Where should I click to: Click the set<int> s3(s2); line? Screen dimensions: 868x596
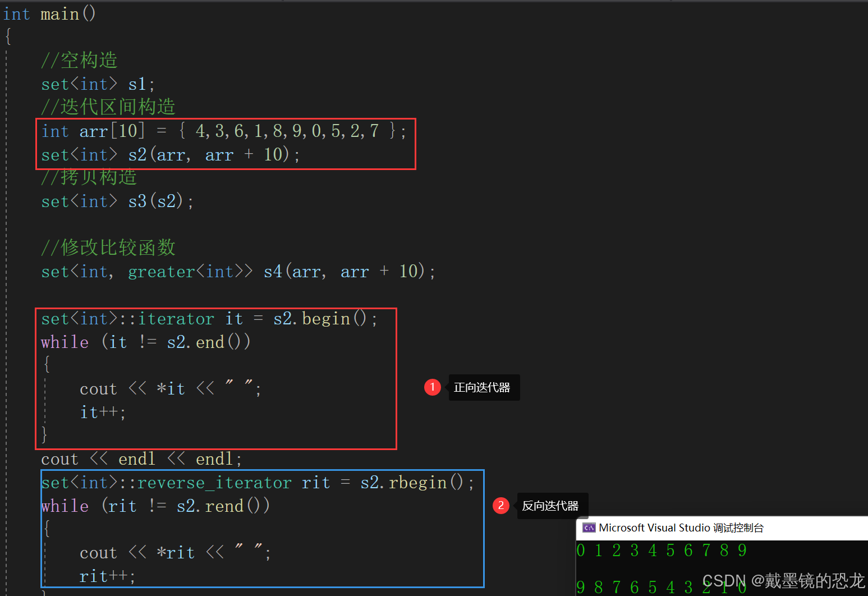tap(117, 201)
